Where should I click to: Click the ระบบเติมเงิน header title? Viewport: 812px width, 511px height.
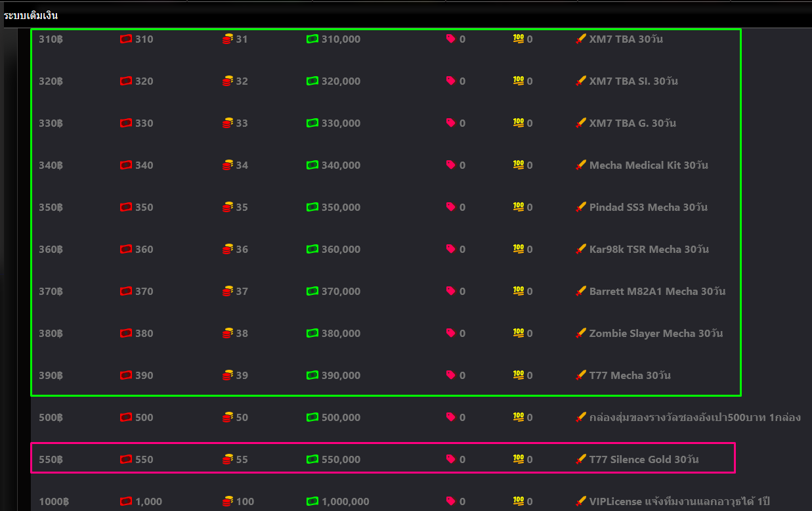coord(31,15)
